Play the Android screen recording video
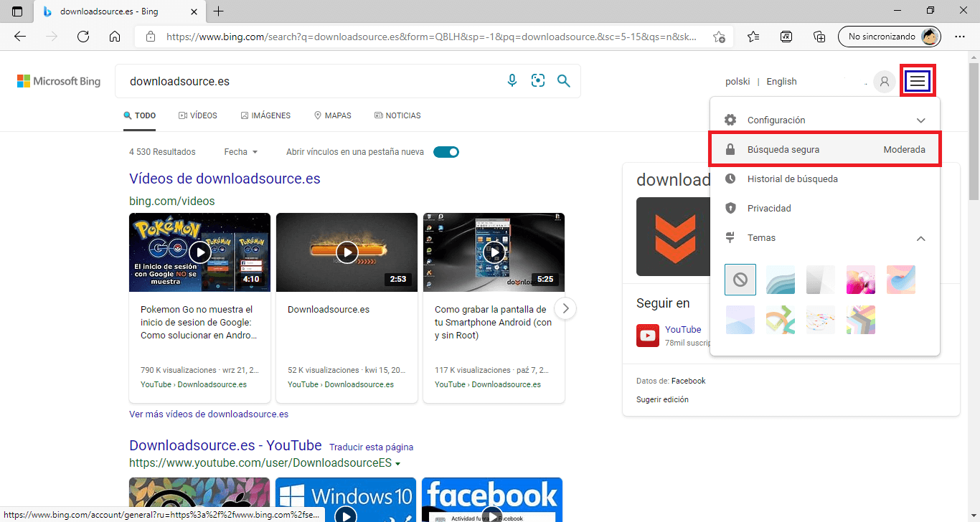Viewport: 980px width, 522px height. click(x=494, y=252)
